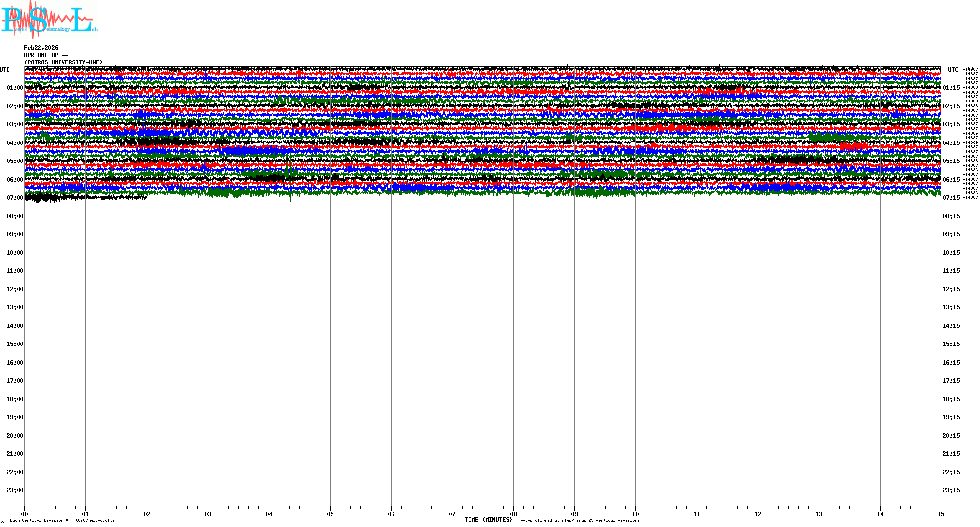Select the 16:15 label on right axis
Viewport: 980px width, 527px height.
(951, 363)
